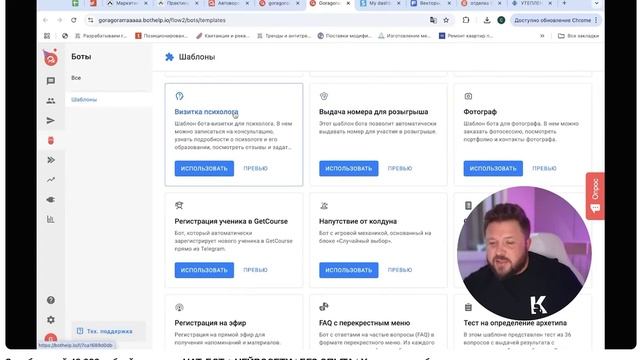Open the Визитка психолога title link
640x360 pixels.
tap(206, 111)
